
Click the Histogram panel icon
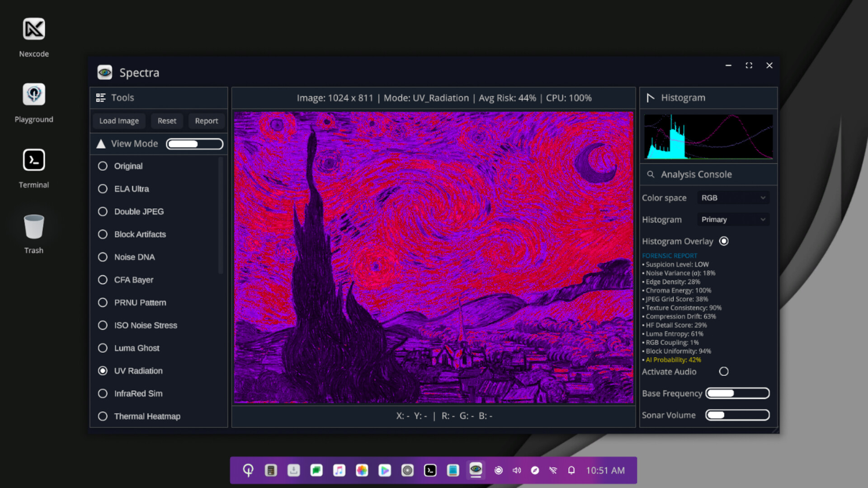[651, 97]
